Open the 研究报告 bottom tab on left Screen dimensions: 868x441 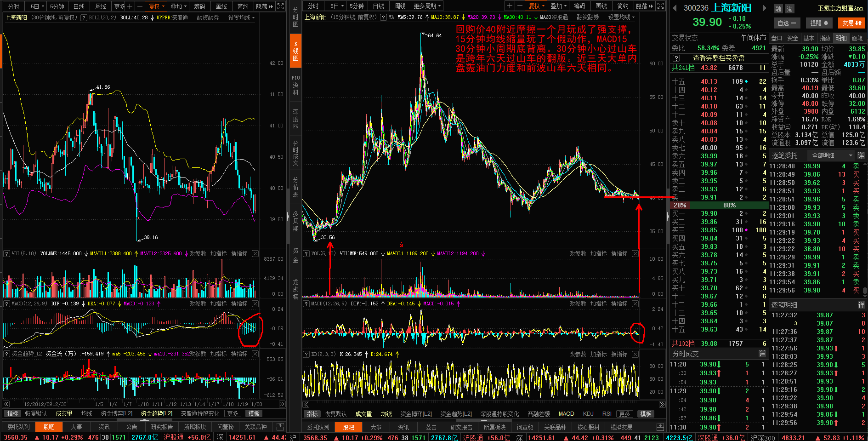click(x=162, y=427)
